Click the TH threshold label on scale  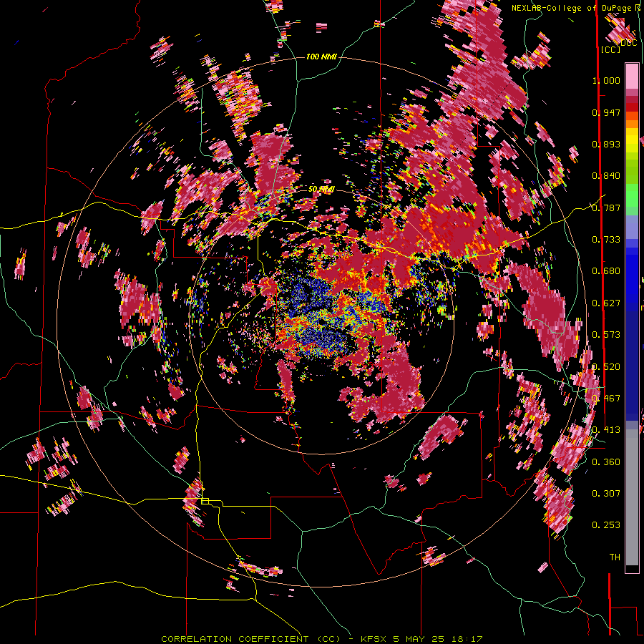tap(615, 557)
